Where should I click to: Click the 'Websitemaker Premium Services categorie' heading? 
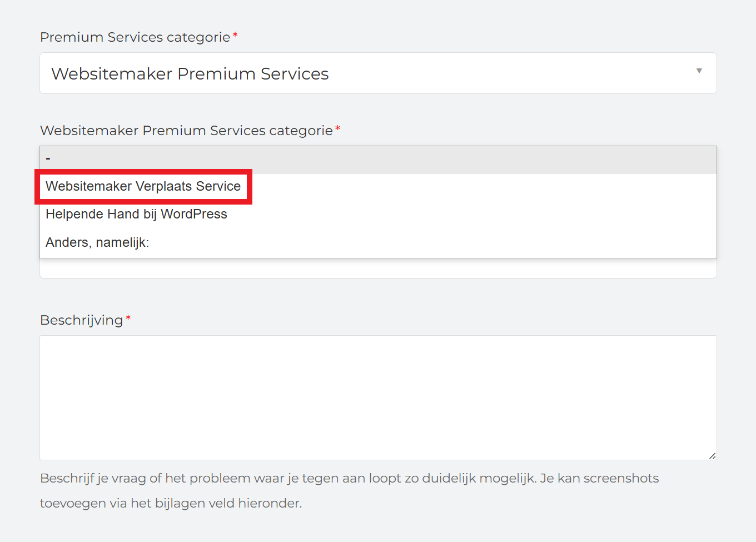[187, 130]
